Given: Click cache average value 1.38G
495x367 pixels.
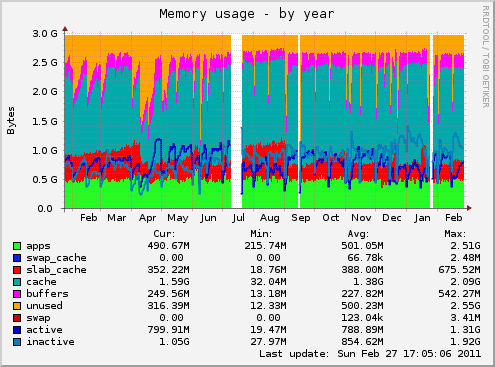Looking at the screenshot, I should (368, 282).
